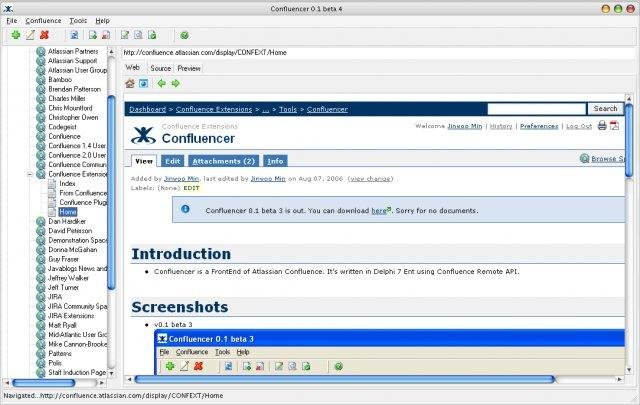Select the Web tab
Viewport: 640px width, 405px height.
click(133, 67)
